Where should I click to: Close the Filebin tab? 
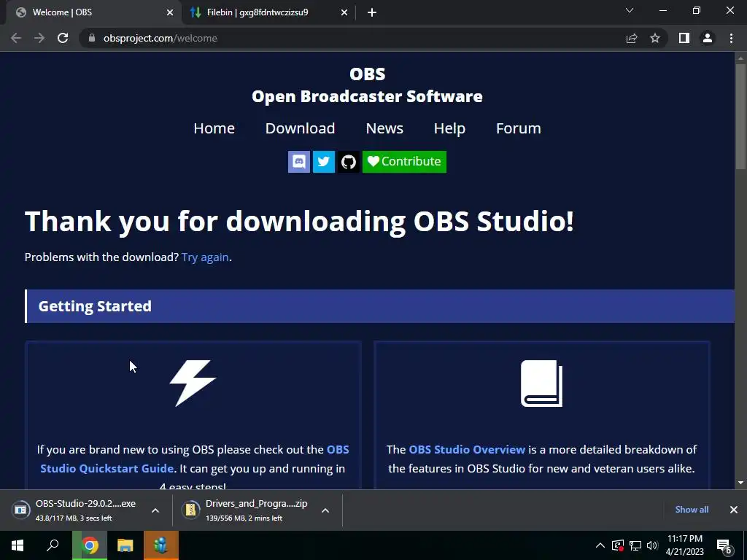point(344,12)
